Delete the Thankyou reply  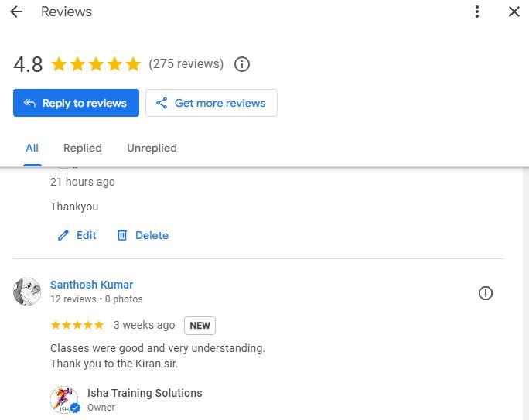[142, 235]
